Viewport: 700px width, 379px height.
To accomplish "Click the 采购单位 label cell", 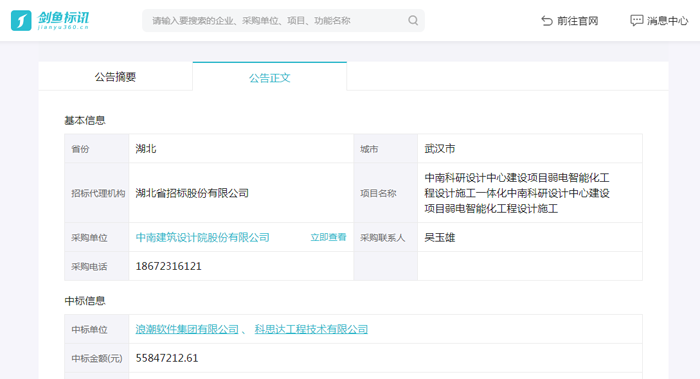I will (97, 237).
